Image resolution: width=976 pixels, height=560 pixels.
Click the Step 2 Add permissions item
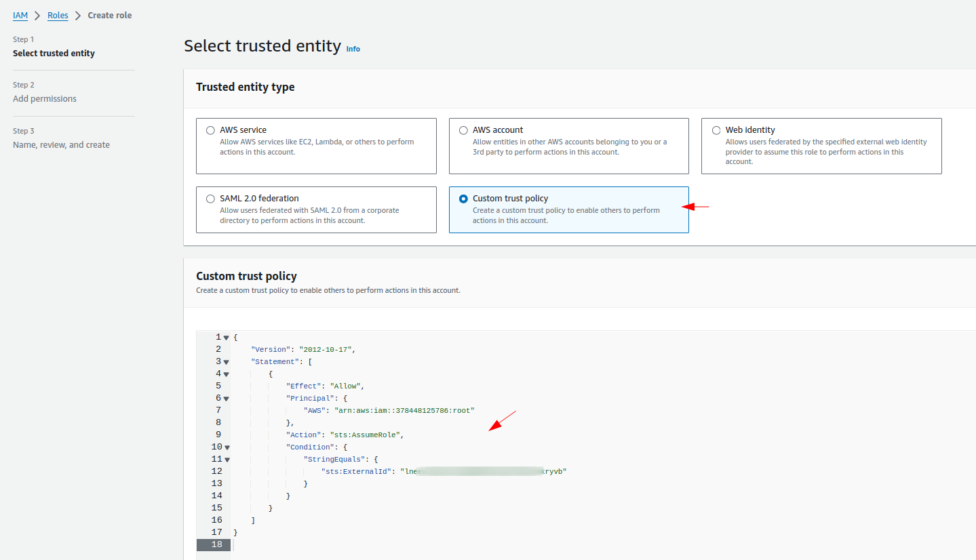pyautogui.click(x=45, y=99)
